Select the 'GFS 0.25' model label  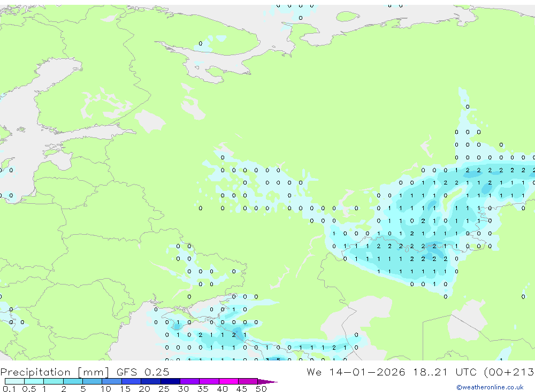(143, 372)
